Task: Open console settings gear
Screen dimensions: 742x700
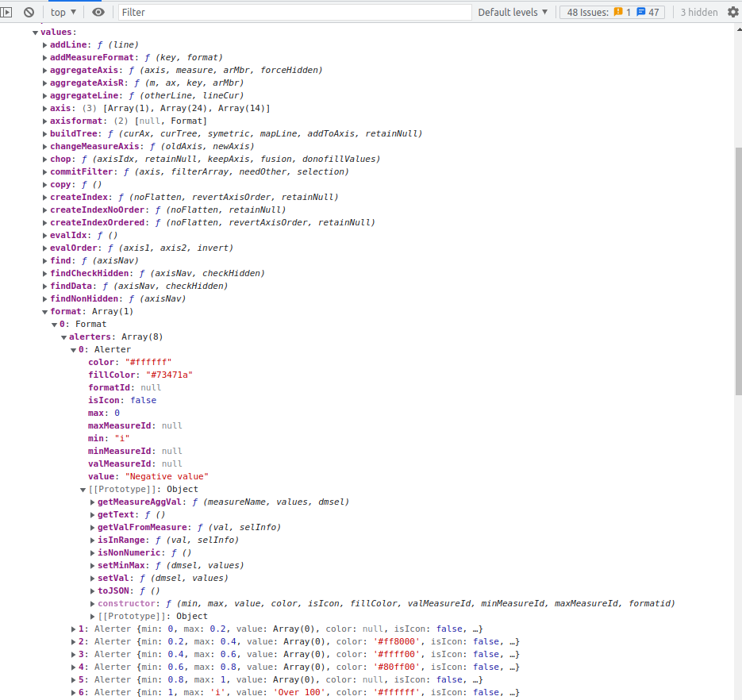Action: 732,12
